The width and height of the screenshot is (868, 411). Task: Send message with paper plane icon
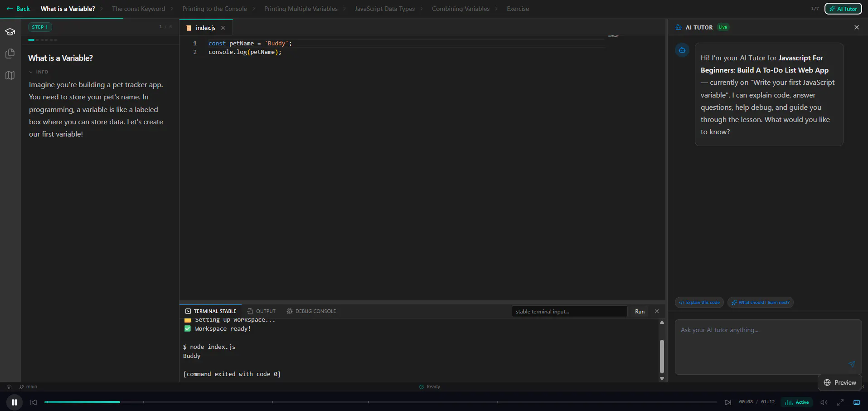(x=852, y=364)
